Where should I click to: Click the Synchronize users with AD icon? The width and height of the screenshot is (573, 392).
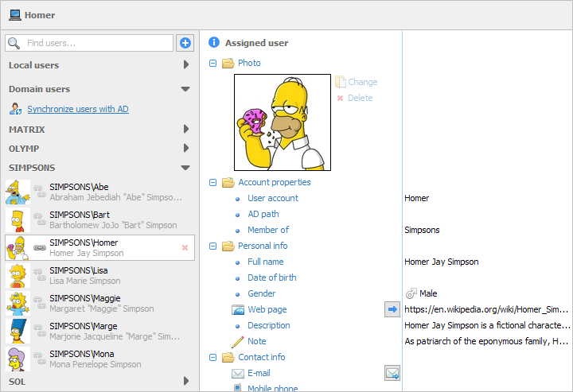point(15,109)
